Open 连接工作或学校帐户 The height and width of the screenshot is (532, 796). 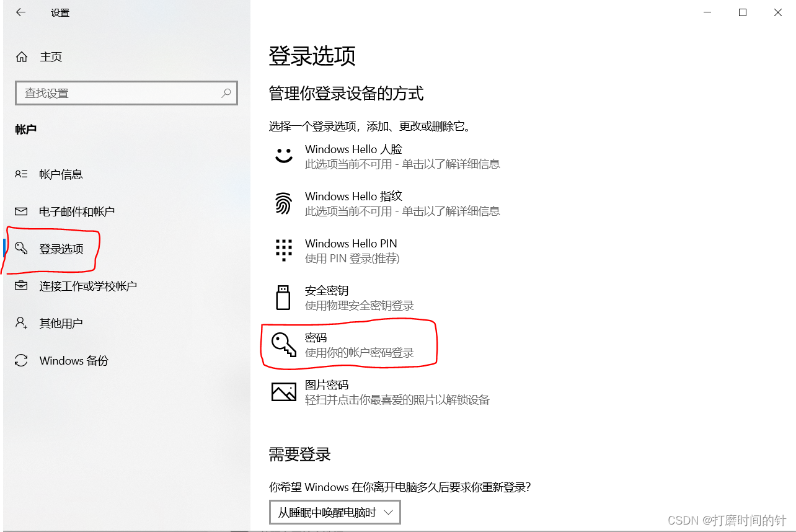(88, 286)
